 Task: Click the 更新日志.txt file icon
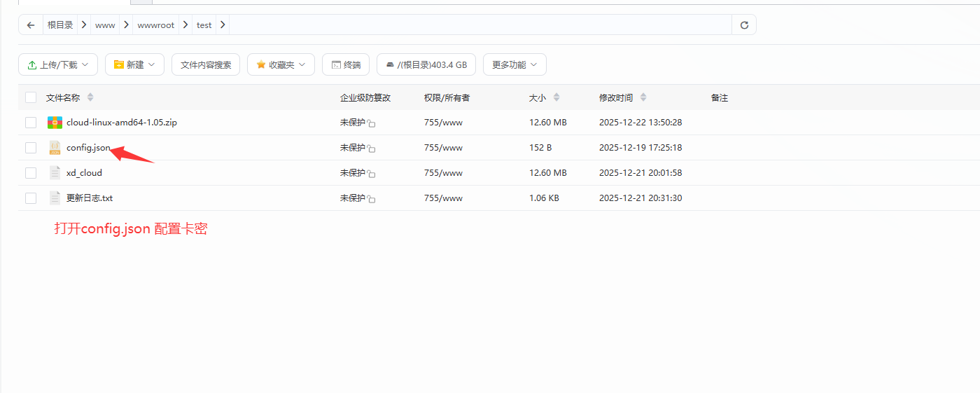click(x=55, y=198)
